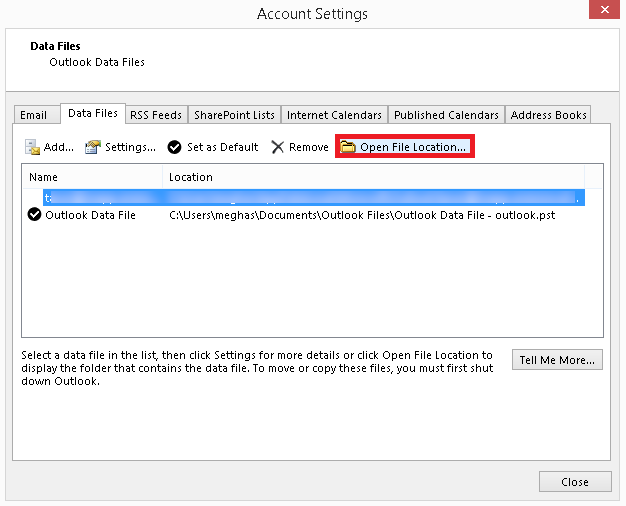Click the Settings... label text
This screenshot has width=626, height=506.
[x=130, y=147]
